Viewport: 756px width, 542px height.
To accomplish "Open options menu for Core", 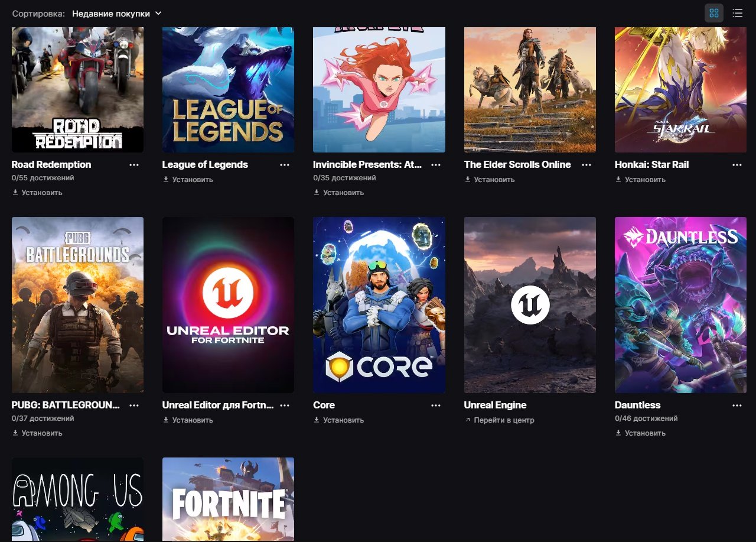I will (436, 405).
